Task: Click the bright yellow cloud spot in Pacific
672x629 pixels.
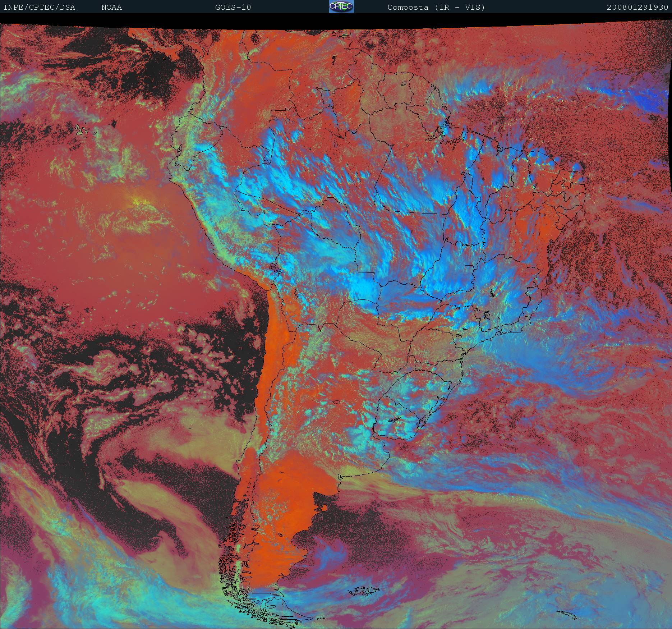Action: (x=137, y=201)
